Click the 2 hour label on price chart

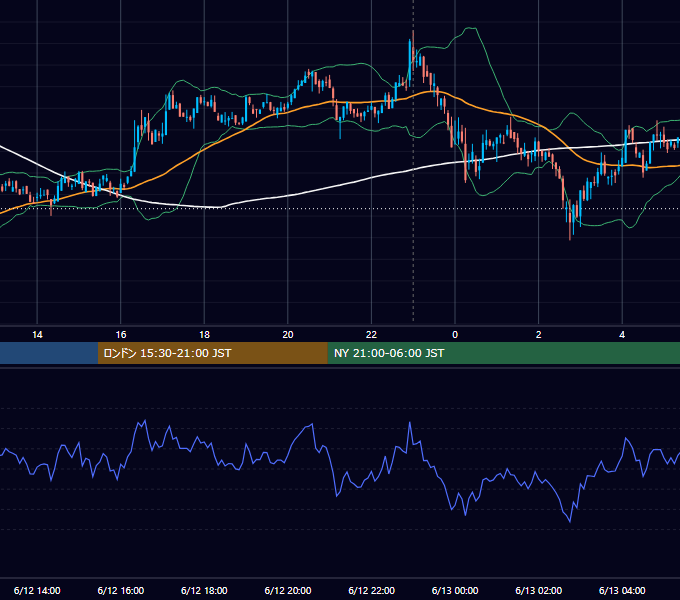539,335
